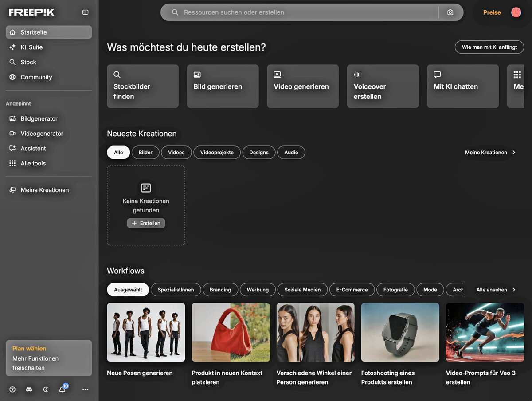
Task: Click the Freepik logo
Action: pos(31,12)
